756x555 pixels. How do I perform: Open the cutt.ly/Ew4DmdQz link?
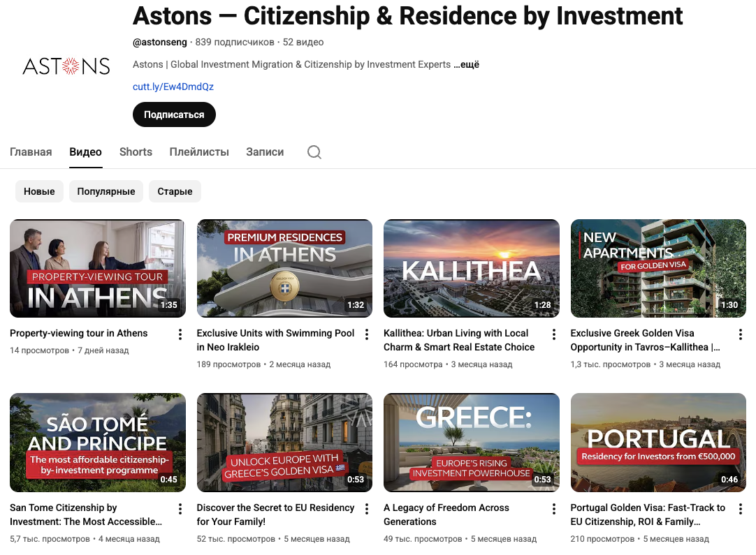point(173,87)
